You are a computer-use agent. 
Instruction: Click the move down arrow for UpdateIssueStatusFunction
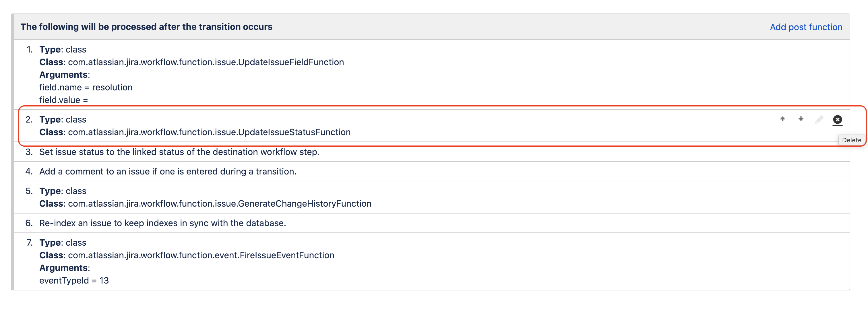point(801,119)
